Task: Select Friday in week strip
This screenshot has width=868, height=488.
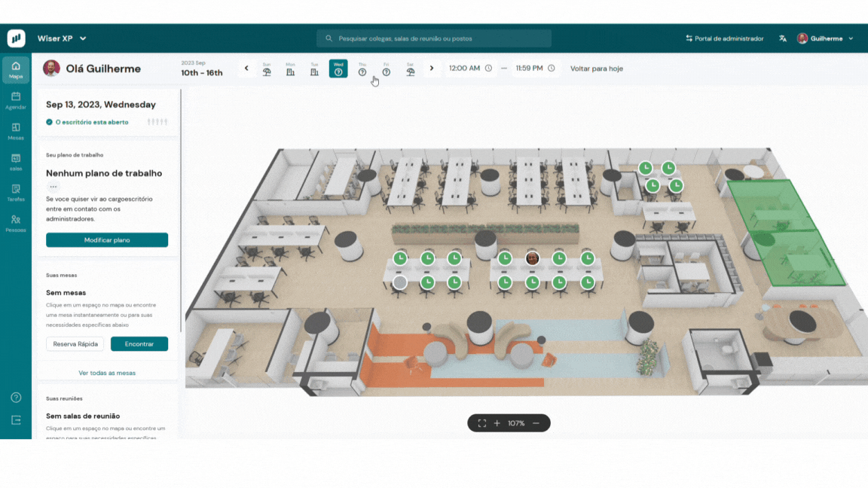Action: 386,69
